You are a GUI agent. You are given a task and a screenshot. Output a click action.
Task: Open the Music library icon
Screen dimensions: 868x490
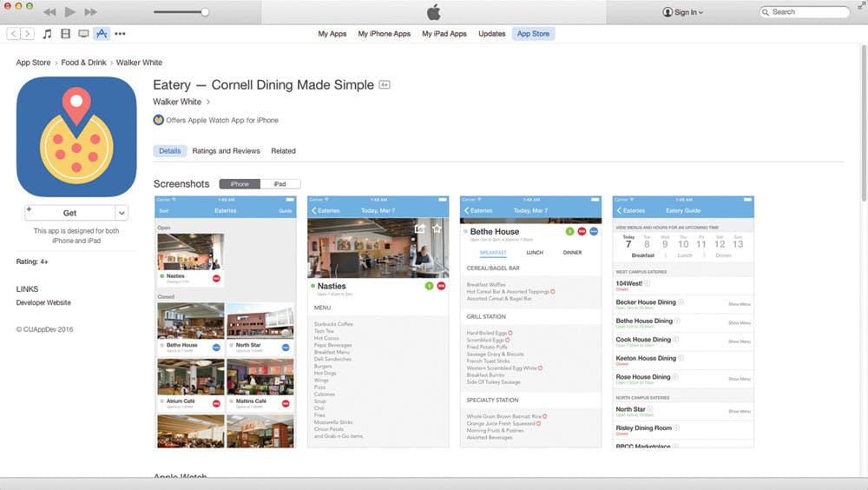click(48, 34)
